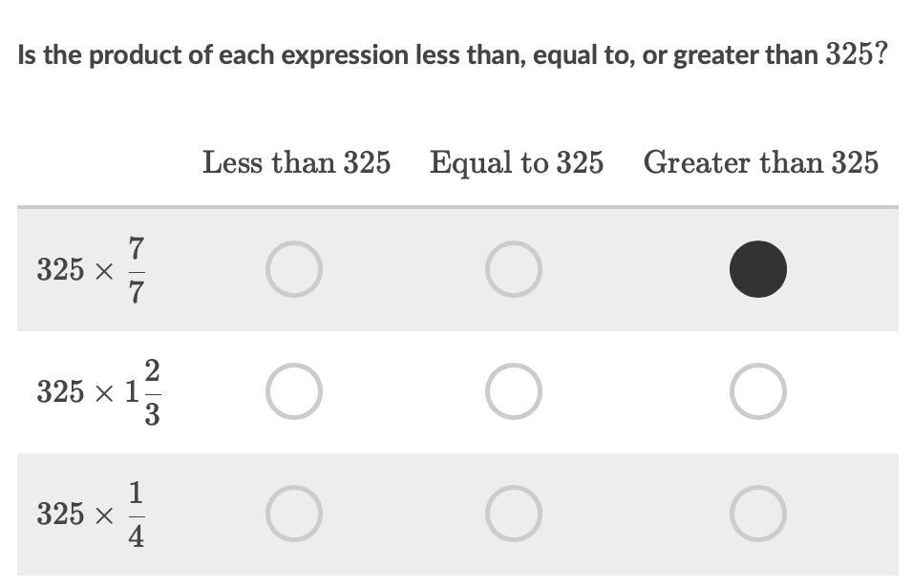Click the "Greater than 325" column header
913x588 pixels.
[x=760, y=163]
